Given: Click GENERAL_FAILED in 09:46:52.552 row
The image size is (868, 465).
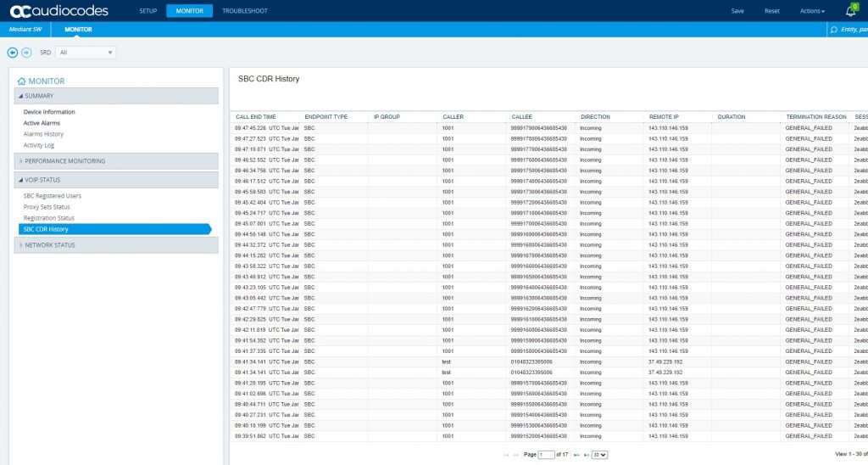Looking at the screenshot, I should click(808, 160).
